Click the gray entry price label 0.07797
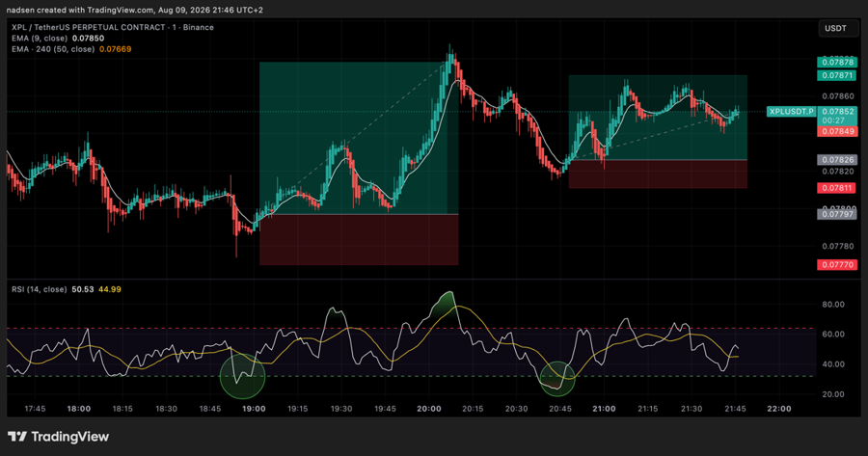This screenshot has height=456, width=868. click(x=837, y=214)
